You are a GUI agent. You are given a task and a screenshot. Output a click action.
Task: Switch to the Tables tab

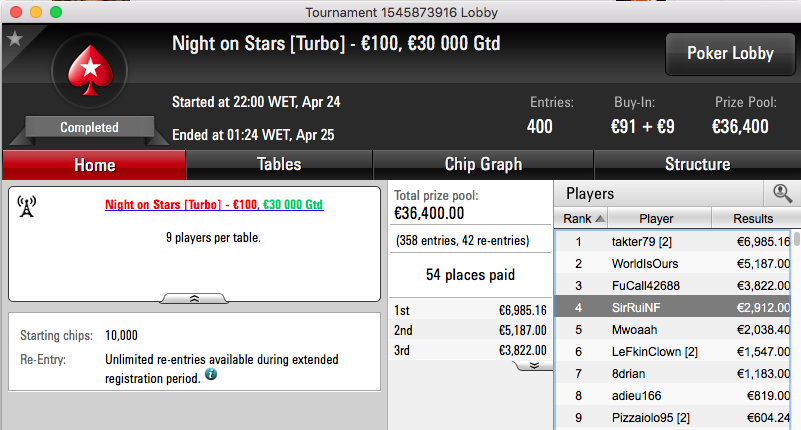pos(279,164)
